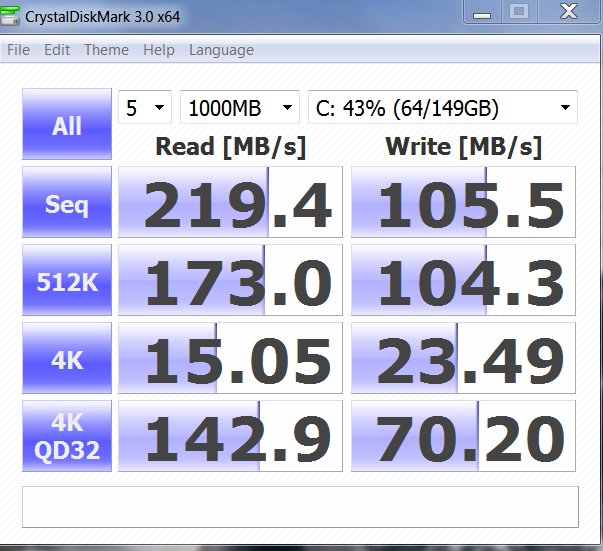Open the test size dropdown showing 1000MB
Screen dimensions: 603x551
point(240,107)
